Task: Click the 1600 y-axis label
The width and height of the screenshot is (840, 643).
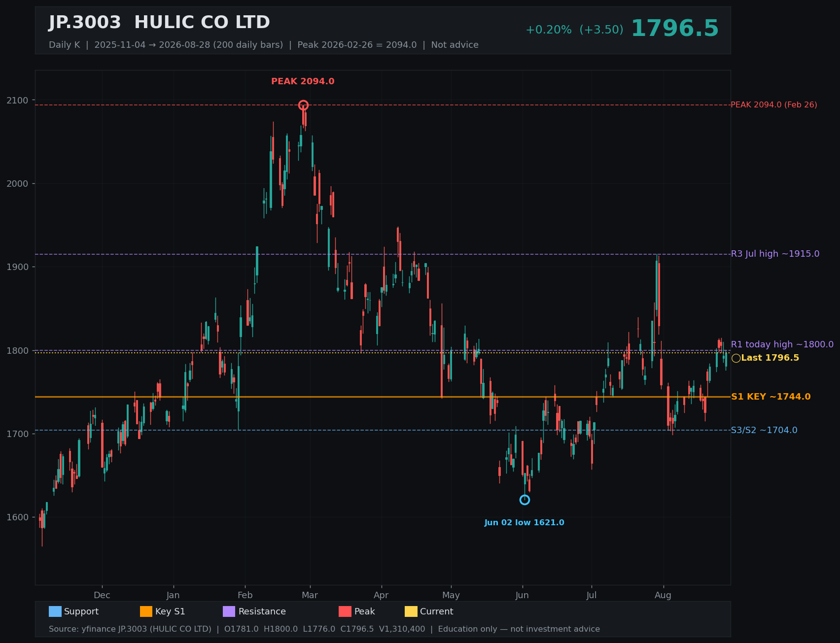Action: [18, 517]
